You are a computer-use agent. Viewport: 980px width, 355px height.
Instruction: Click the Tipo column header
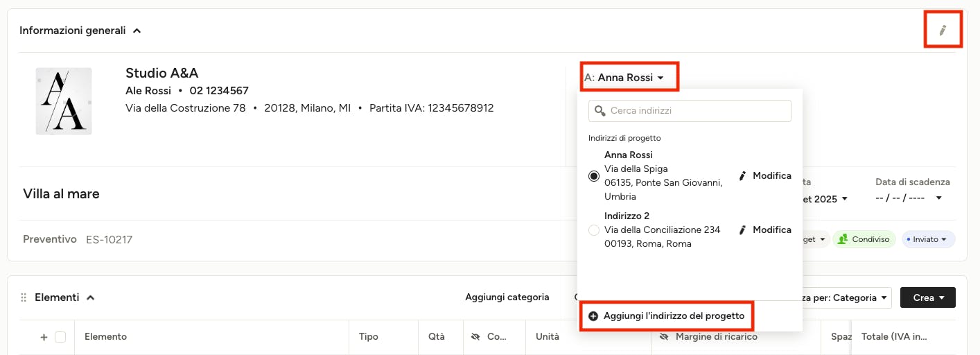(x=369, y=337)
